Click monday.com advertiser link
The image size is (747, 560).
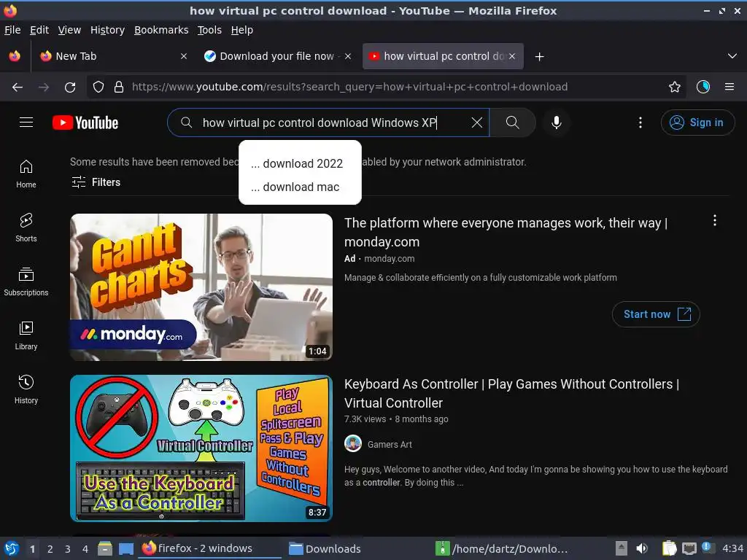[x=390, y=259]
